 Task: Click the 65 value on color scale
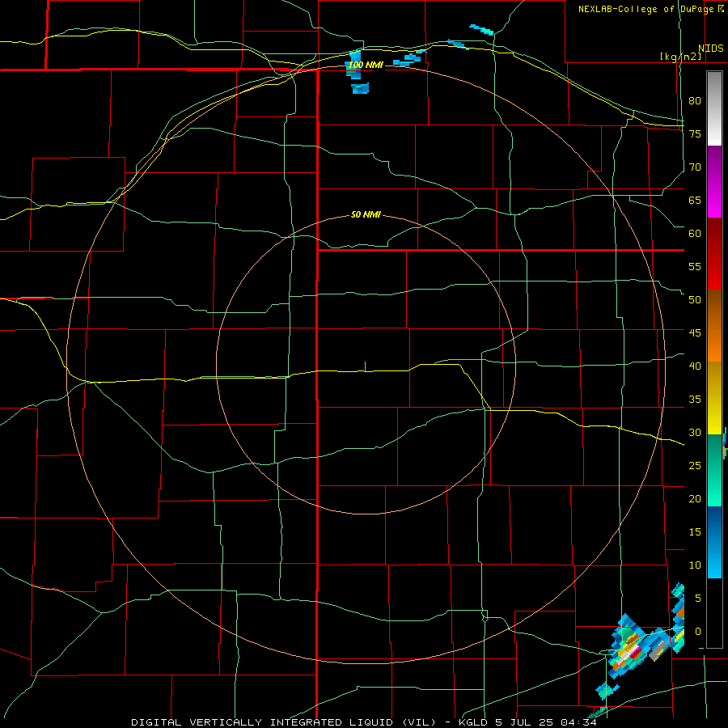(695, 201)
